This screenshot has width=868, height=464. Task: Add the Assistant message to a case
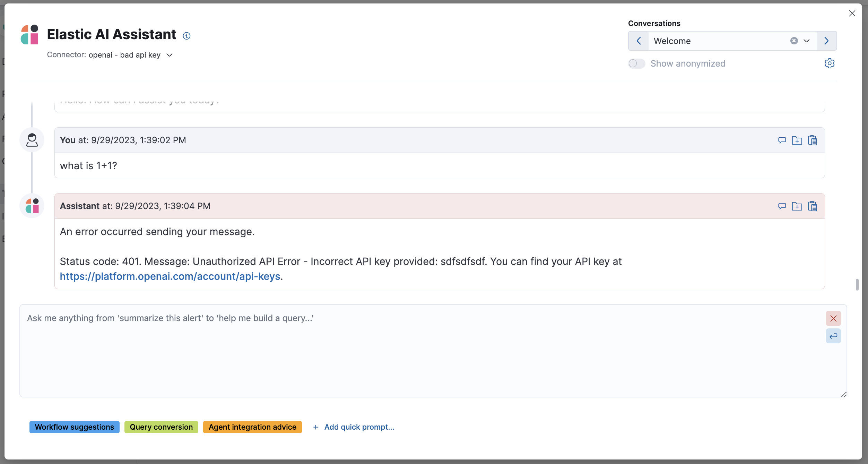click(797, 206)
